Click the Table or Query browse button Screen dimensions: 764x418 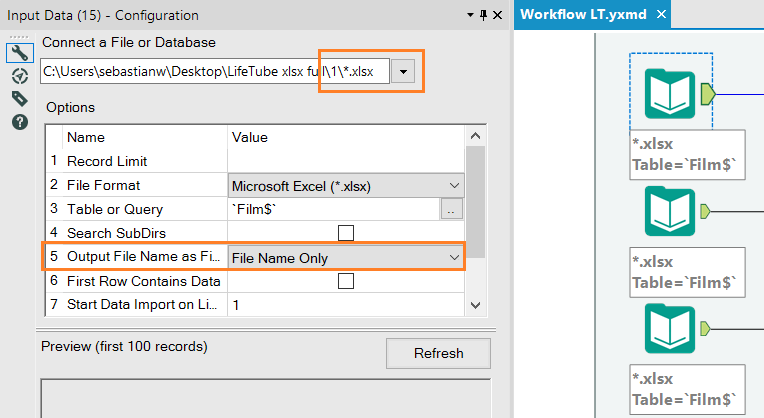click(452, 209)
